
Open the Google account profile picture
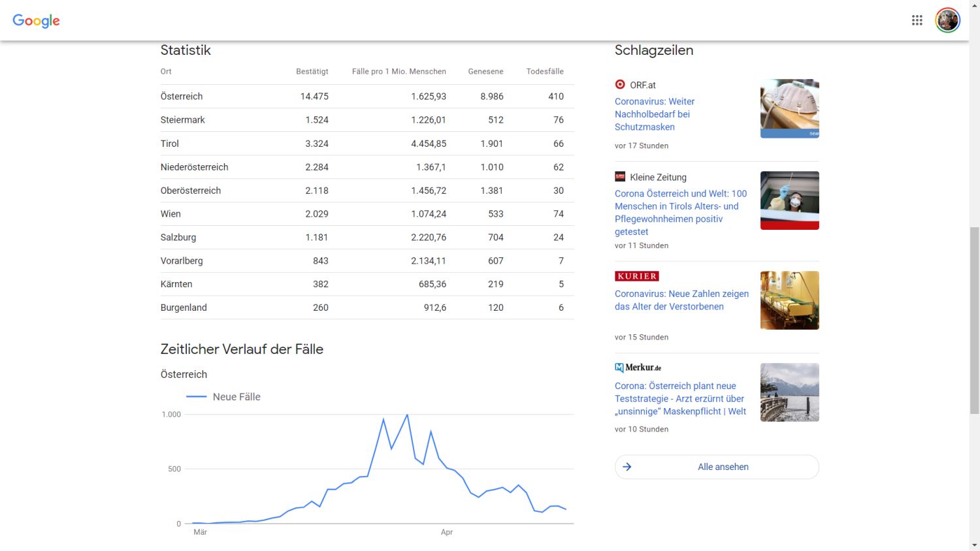(947, 20)
